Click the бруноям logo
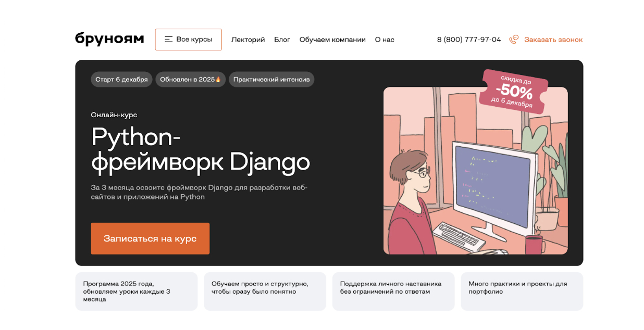The image size is (644, 330). coord(109,39)
